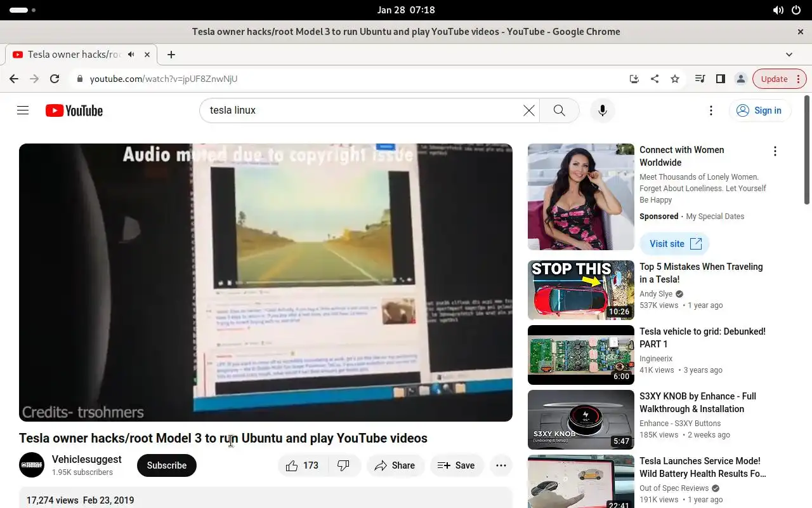Share this video
The image size is (812, 508).
(395, 465)
